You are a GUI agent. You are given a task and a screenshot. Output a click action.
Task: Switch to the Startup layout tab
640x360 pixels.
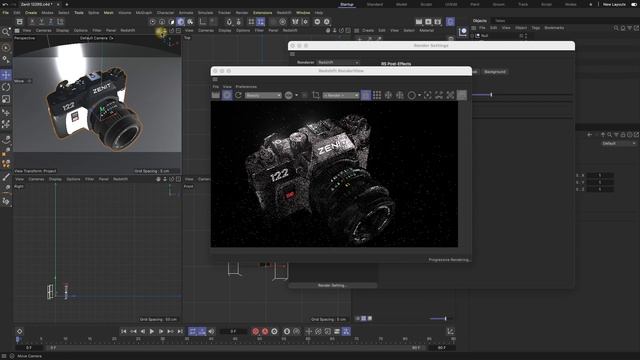(x=347, y=4)
